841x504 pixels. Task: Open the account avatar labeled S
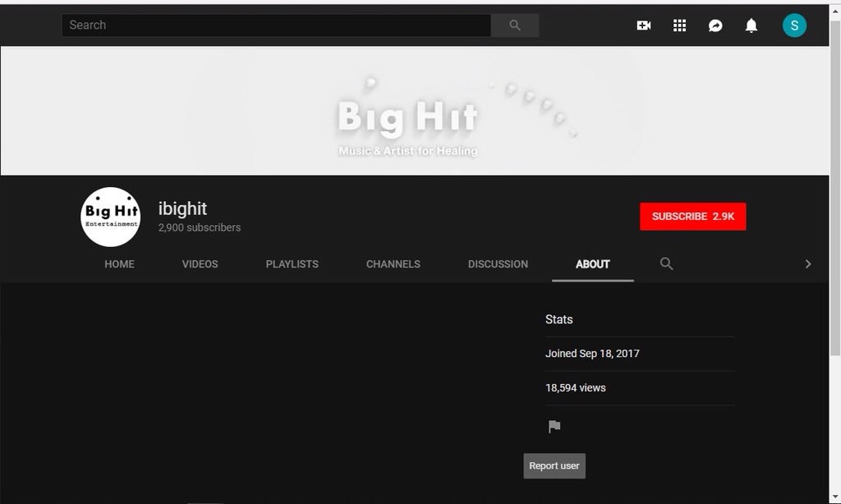[x=794, y=25]
